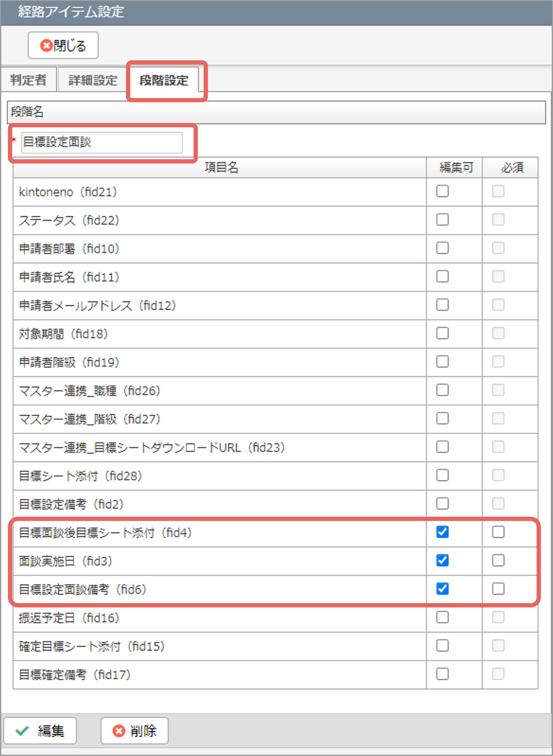The width and height of the screenshot is (553, 756).
Task: Enable 編集可 for 確定目標シート添付 (fid15)
Action: (442, 645)
